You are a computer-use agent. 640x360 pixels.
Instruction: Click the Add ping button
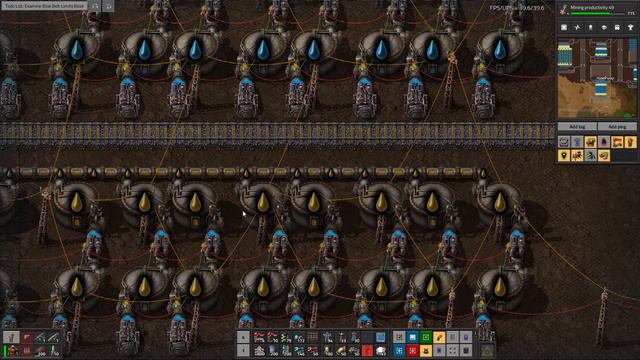[x=617, y=127]
